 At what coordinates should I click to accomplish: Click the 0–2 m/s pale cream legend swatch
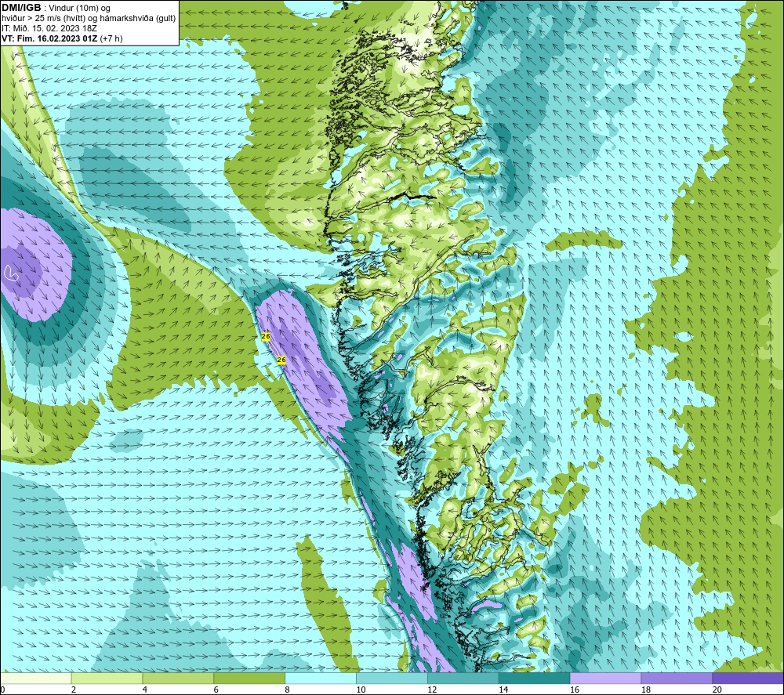[x=36, y=679]
